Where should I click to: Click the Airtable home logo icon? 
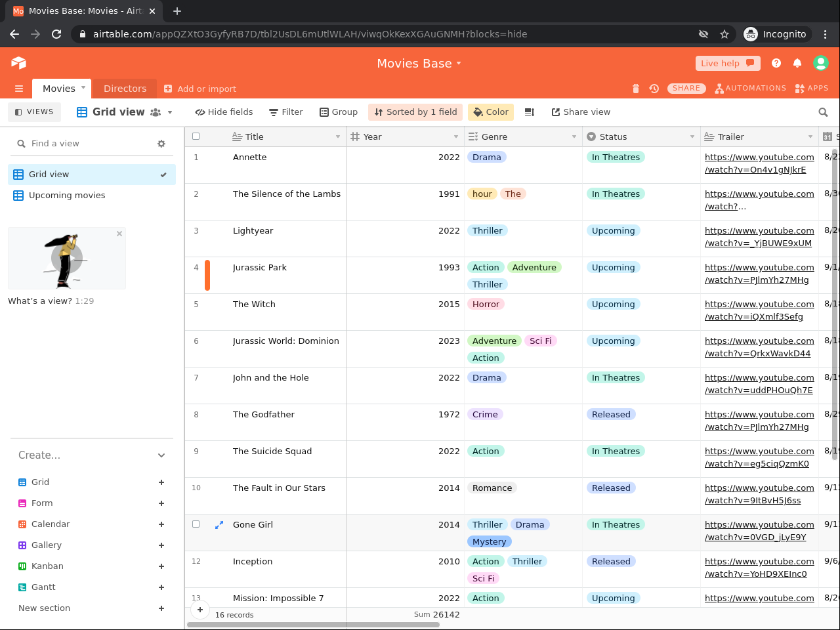[x=18, y=63]
